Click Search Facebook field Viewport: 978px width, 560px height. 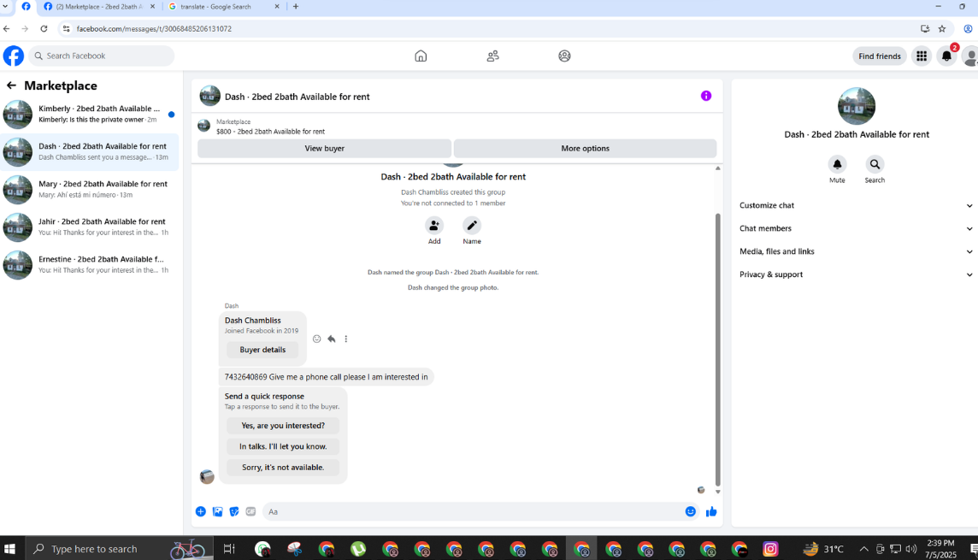click(x=102, y=56)
